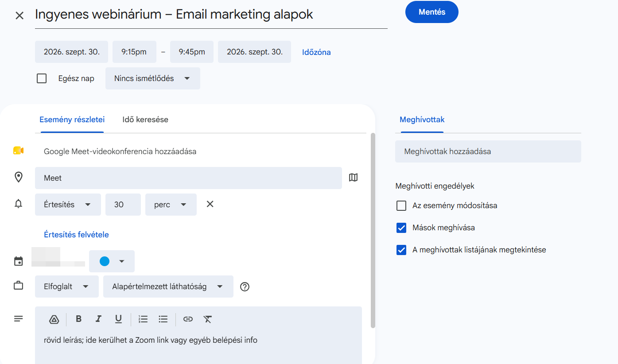Switch to the Idő keresése tab
Screen dimensions: 618x364
click(145, 120)
